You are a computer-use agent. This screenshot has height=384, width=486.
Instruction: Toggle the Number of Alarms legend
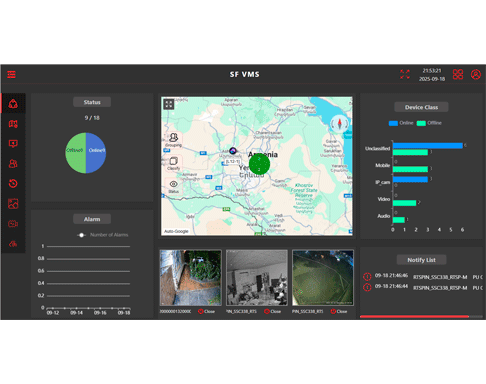(103, 235)
